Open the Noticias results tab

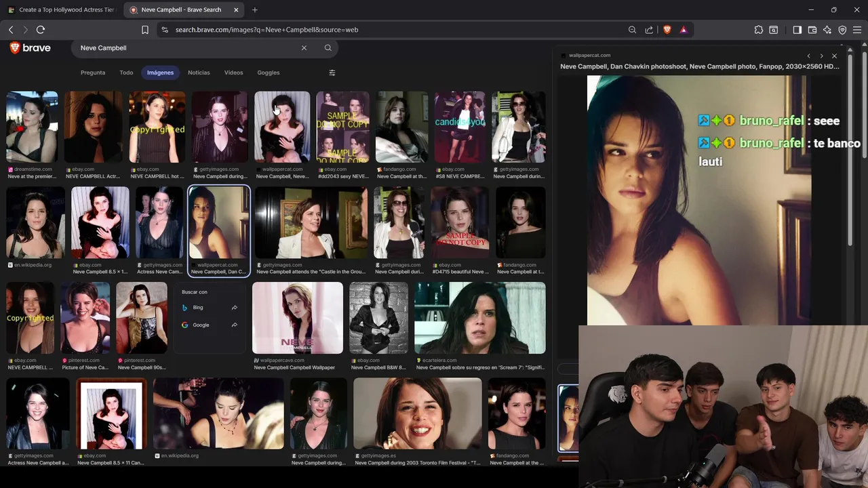coord(199,73)
